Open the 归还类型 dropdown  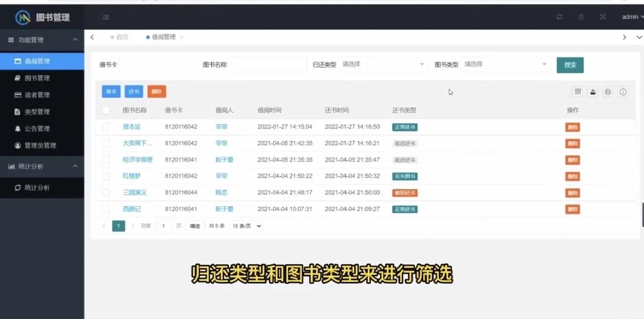pyautogui.click(x=384, y=64)
